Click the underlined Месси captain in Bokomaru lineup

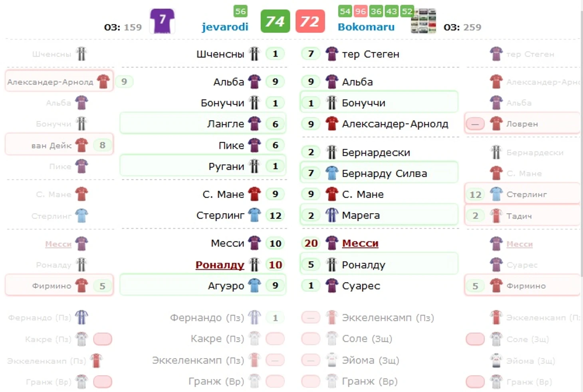pos(360,243)
